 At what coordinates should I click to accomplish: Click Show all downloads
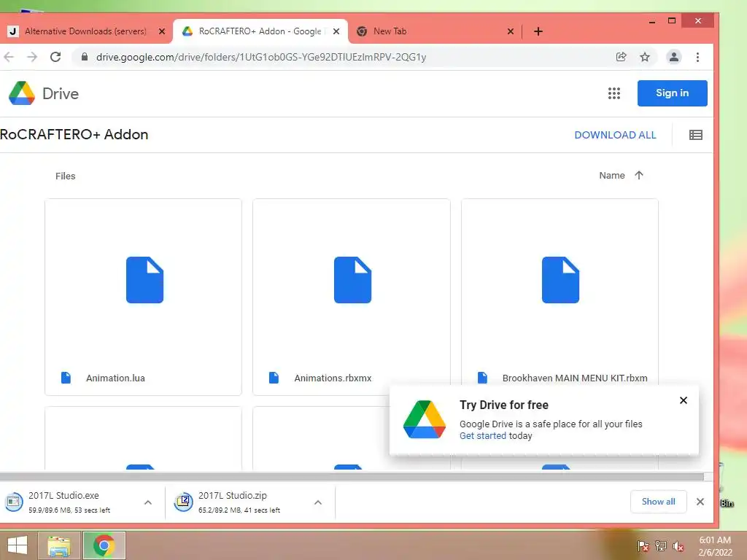coord(659,502)
